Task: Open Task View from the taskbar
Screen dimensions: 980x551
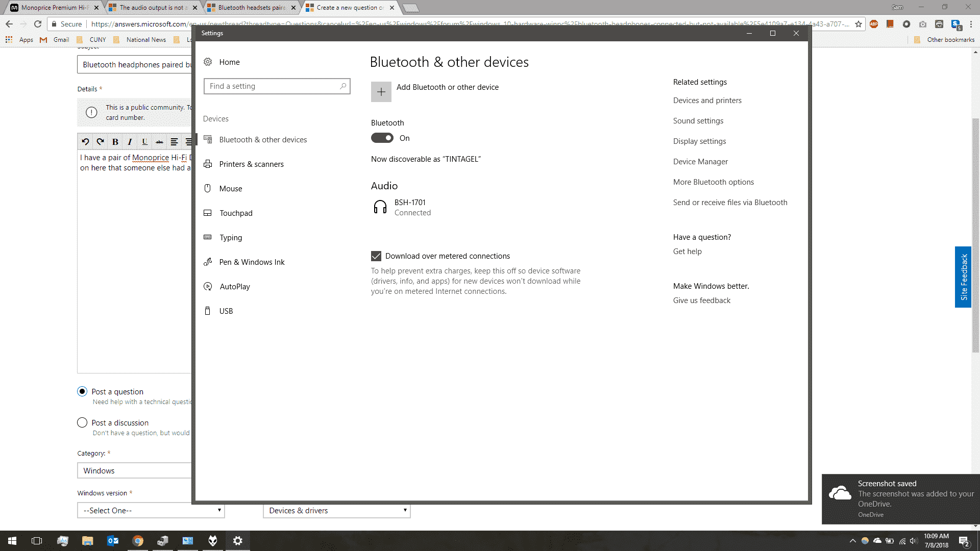Action: (x=37, y=541)
